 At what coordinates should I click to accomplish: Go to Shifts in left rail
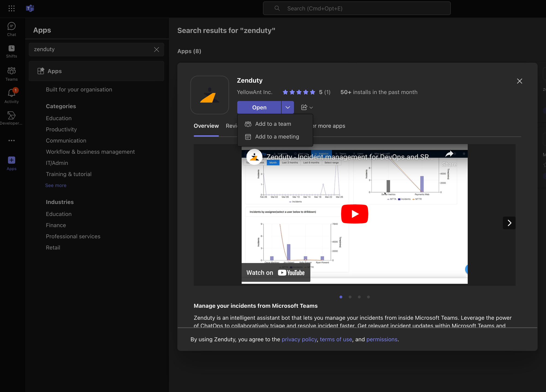coord(11,51)
